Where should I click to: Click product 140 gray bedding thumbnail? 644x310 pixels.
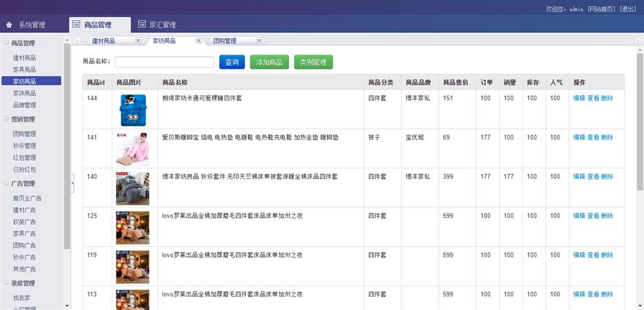coord(133,188)
